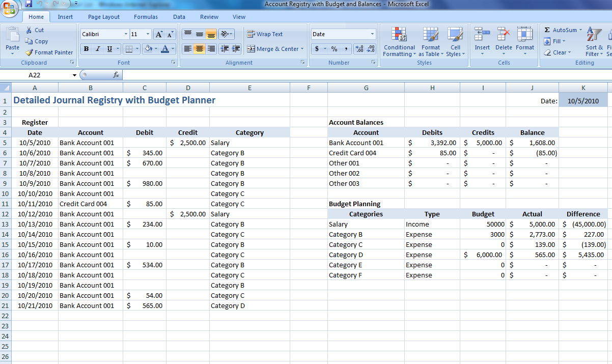
Task: Open the Name Box dropdown arrow
Action: click(x=74, y=75)
